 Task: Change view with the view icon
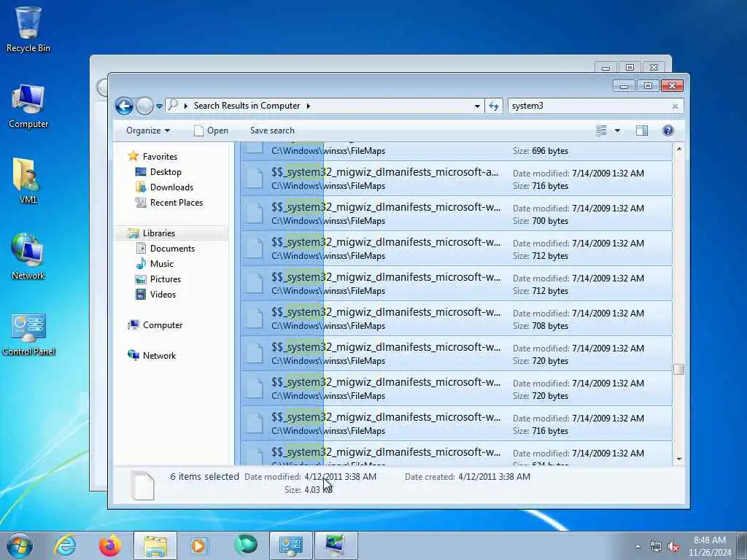[x=601, y=131]
